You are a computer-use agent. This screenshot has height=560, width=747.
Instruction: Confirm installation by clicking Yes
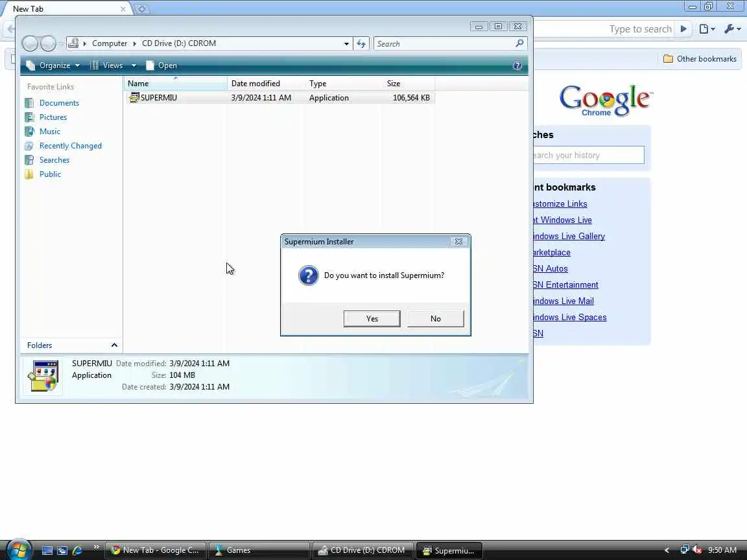click(372, 319)
